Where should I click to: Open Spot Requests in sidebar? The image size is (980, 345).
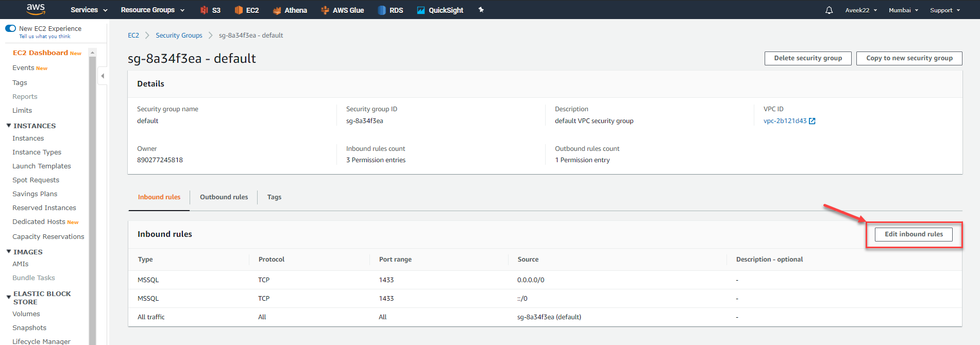click(36, 180)
